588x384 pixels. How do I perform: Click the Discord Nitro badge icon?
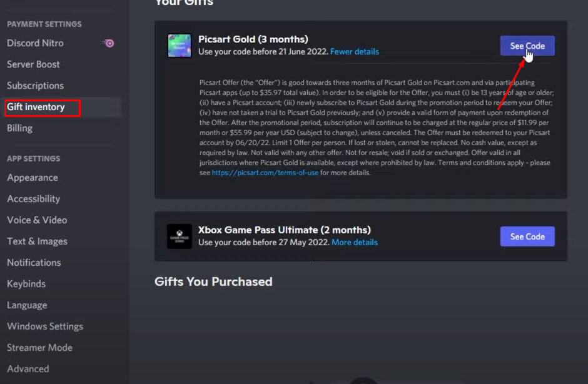pos(109,43)
